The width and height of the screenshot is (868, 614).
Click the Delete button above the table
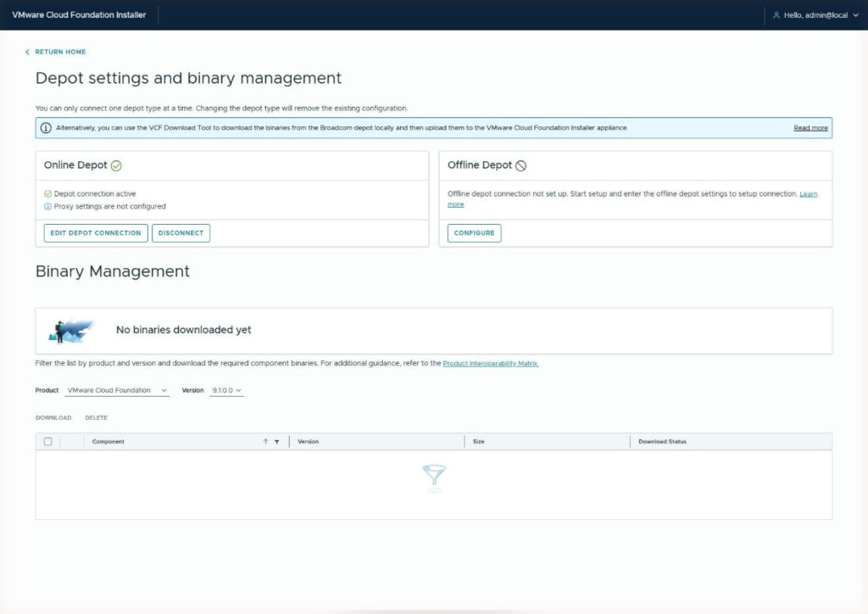click(x=97, y=418)
